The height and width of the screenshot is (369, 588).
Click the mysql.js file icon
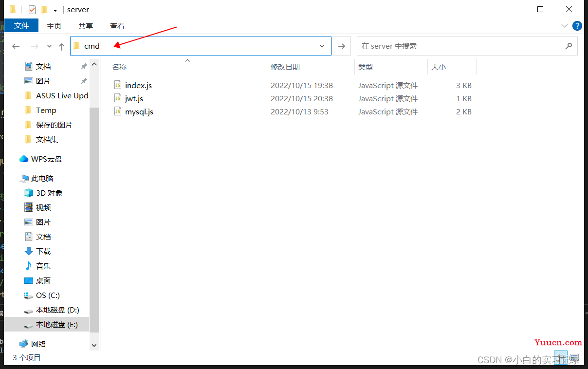pyautogui.click(x=117, y=111)
